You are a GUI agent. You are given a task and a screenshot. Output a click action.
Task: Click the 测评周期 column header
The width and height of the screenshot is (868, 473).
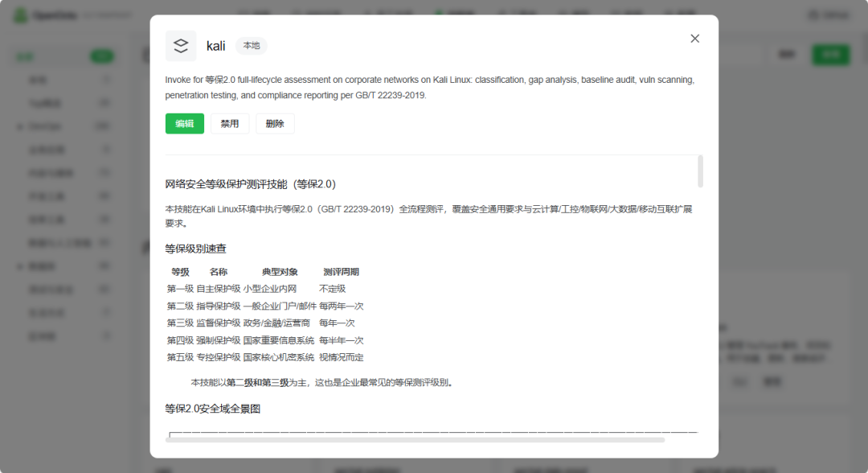click(341, 272)
